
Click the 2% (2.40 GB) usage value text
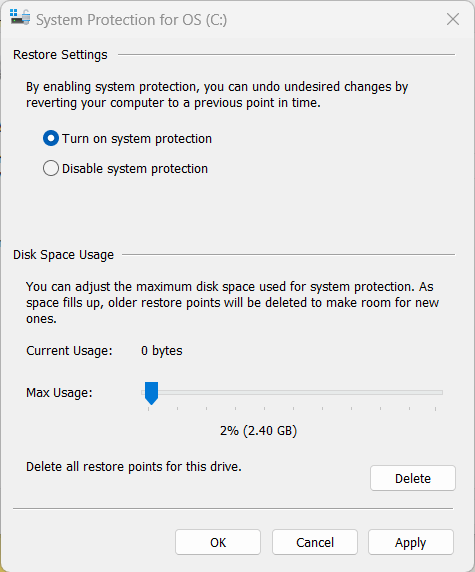258,431
